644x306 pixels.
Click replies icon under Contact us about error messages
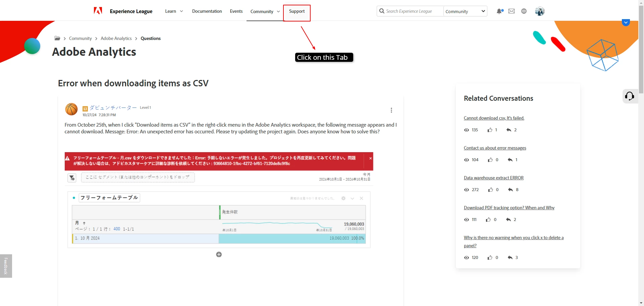coord(510,160)
